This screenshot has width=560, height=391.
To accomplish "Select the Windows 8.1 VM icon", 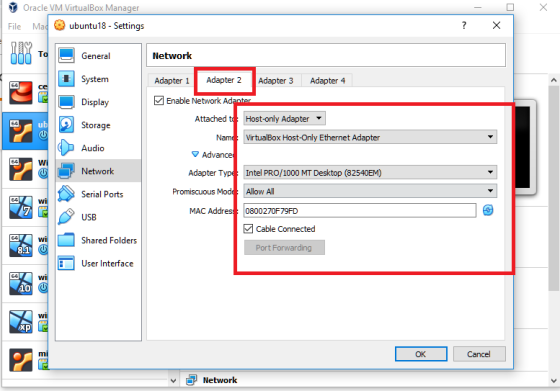I will [x=21, y=245].
